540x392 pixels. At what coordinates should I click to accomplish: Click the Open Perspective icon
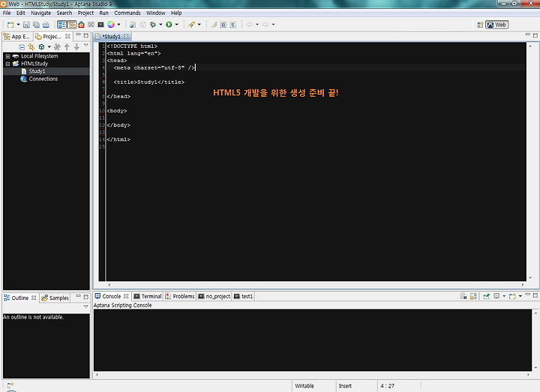[x=480, y=25]
